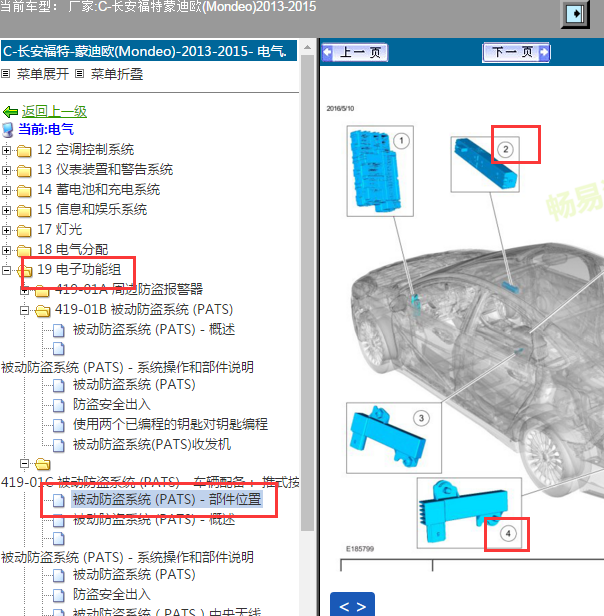Select 12 空调控制系统 tree item
Image resolution: width=604 pixels, height=616 pixels.
click(x=86, y=150)
